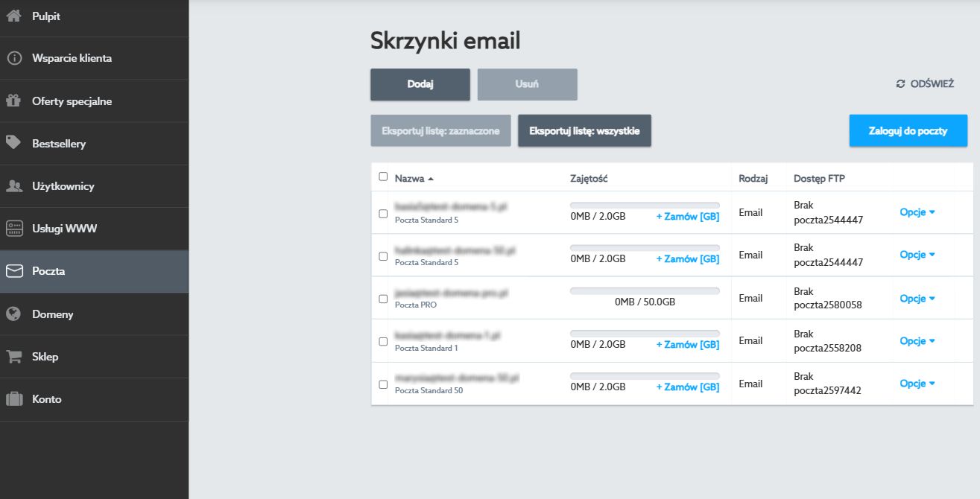Viewport: 980px width, 499px height.
Task: Select Poczta in the sidebar menu
Action: [x=48, y=271]
